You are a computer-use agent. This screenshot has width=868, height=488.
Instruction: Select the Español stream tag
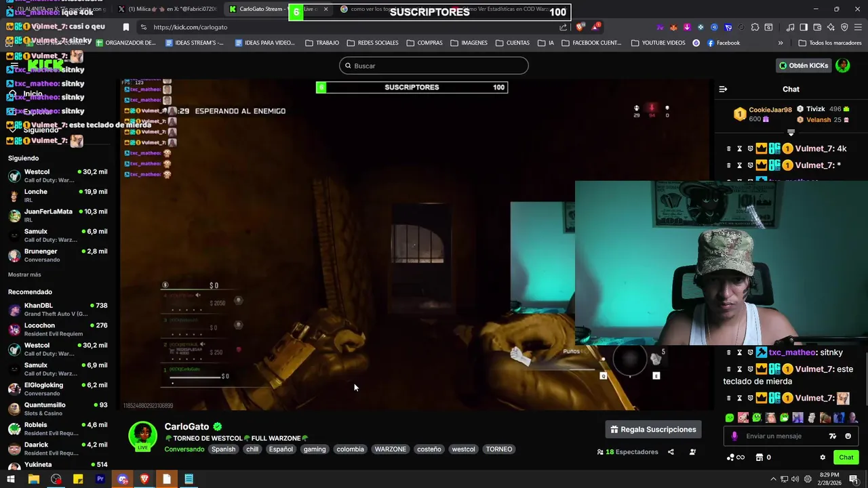click(x=281, y=449)
